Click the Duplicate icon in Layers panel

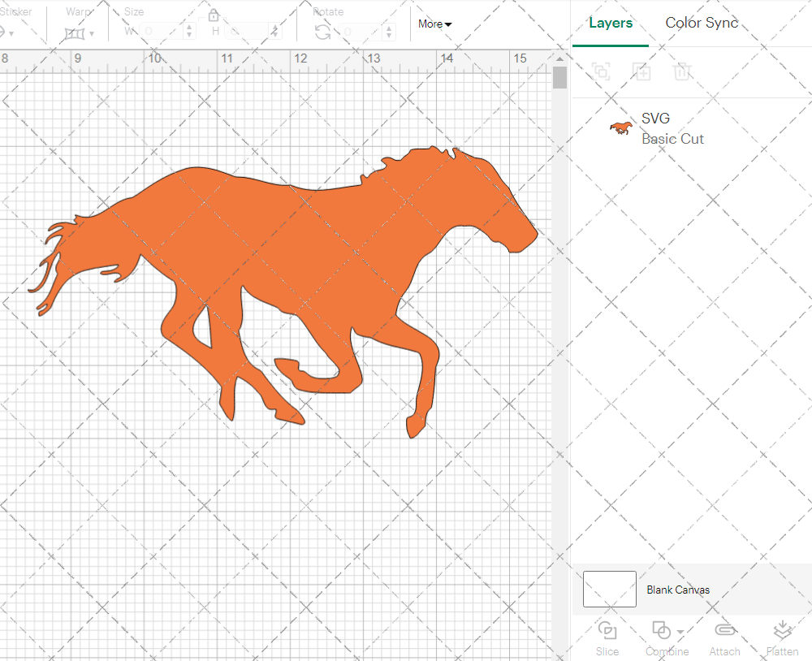(x=641, y=71)
